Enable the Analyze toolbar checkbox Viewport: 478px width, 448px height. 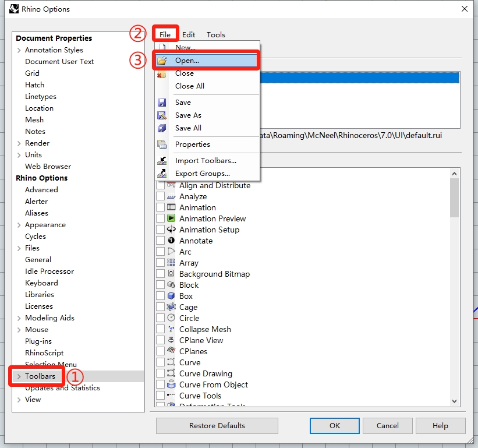160,196
